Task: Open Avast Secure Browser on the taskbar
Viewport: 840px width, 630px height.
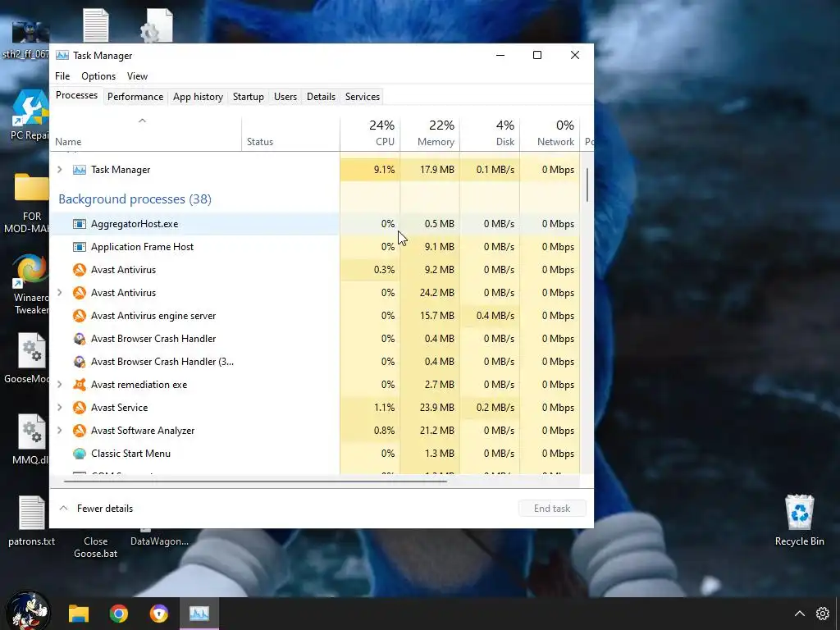Action: click(x=159, y=614)
